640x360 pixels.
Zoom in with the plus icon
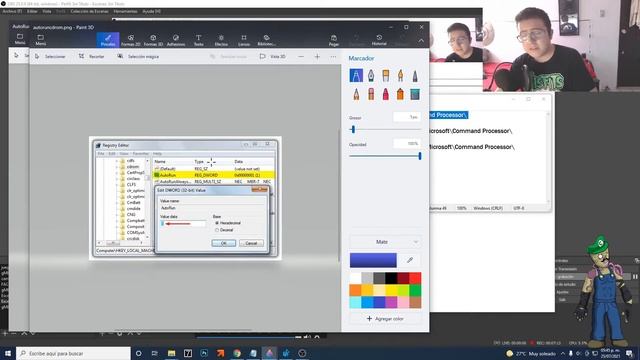(317, 56)
